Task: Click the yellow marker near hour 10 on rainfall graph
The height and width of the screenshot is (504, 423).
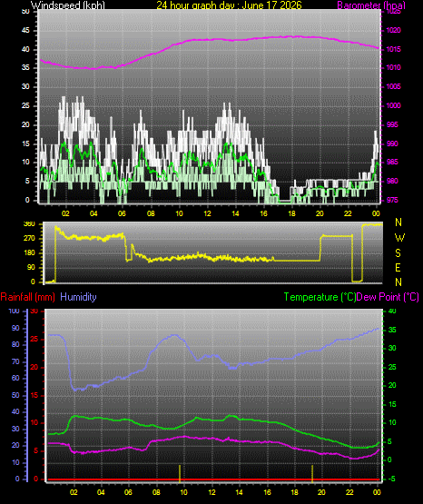Action: pyautogui.click(x=180, y=473)
